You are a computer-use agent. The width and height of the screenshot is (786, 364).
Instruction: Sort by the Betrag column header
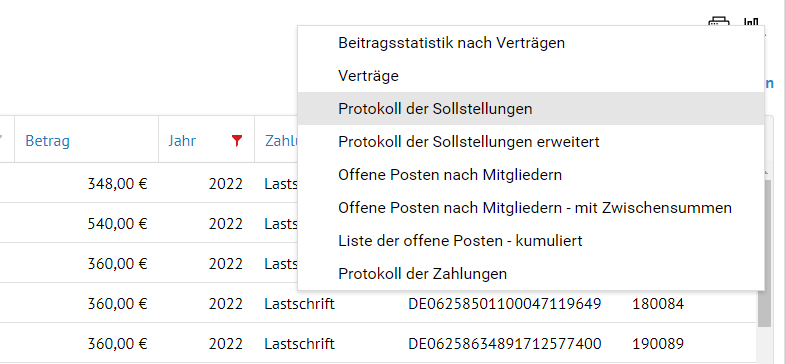point(48,141)
